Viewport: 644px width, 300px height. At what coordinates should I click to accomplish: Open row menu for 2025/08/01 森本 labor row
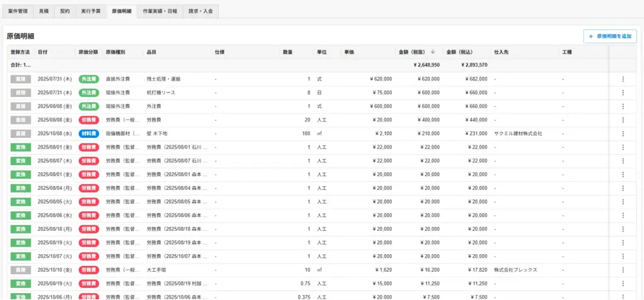tap(623, 175)
